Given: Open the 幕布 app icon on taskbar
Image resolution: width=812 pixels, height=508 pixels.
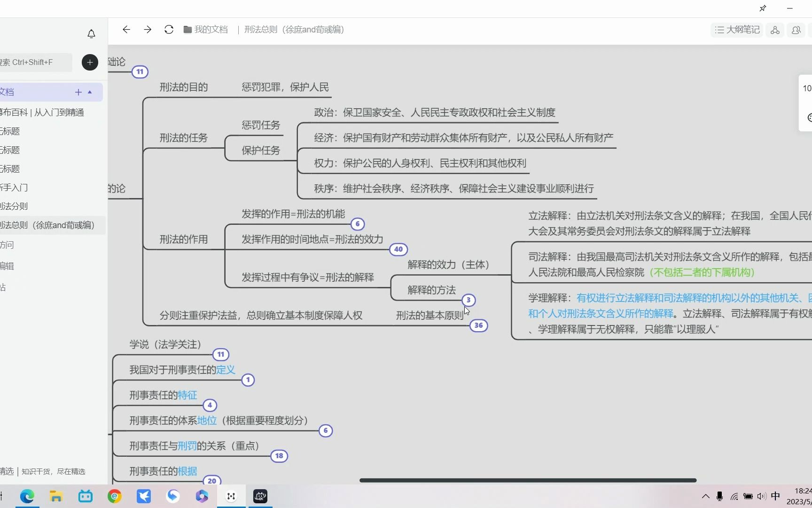Looking at the screenshot, I should tap(231, 496).
